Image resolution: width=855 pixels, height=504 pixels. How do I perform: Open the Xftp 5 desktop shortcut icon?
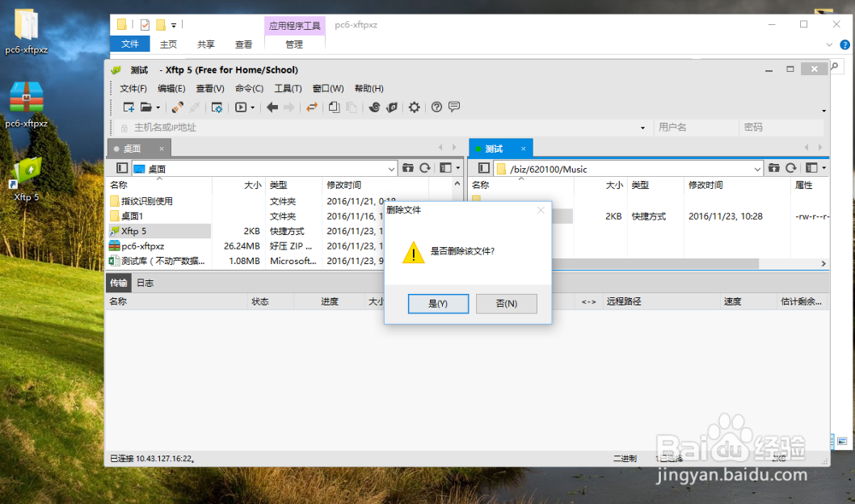(27, 180)
